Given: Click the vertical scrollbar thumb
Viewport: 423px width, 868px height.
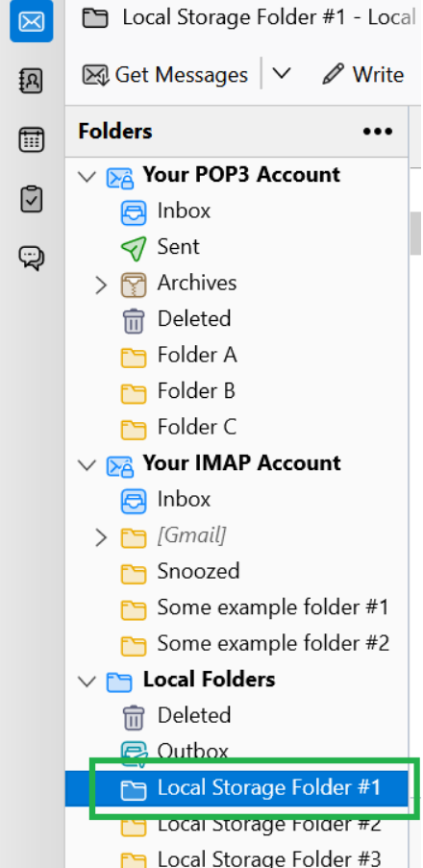Looking at the screenshot, I should (416, 233).
